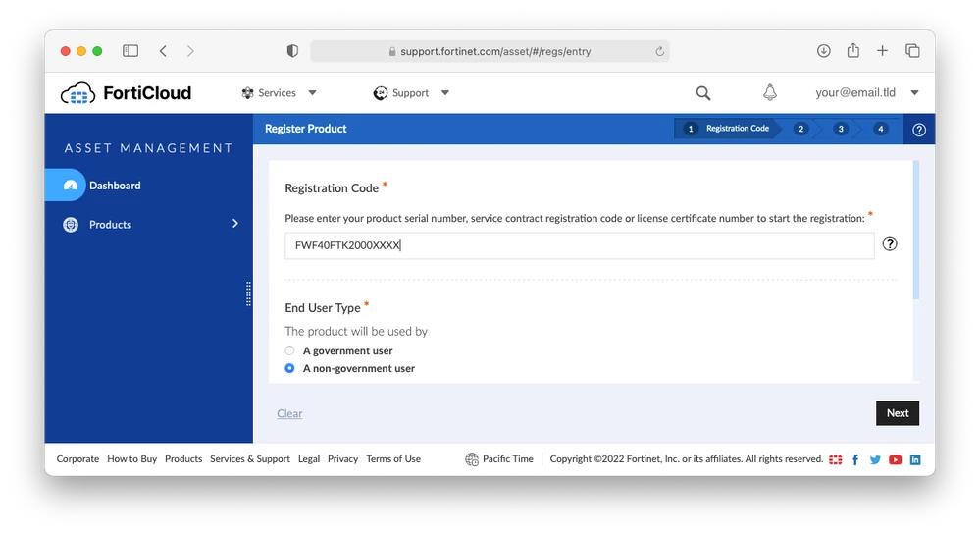Show Safari downloads
Screen dimensions: 980x535
click(x=824, y=51)
